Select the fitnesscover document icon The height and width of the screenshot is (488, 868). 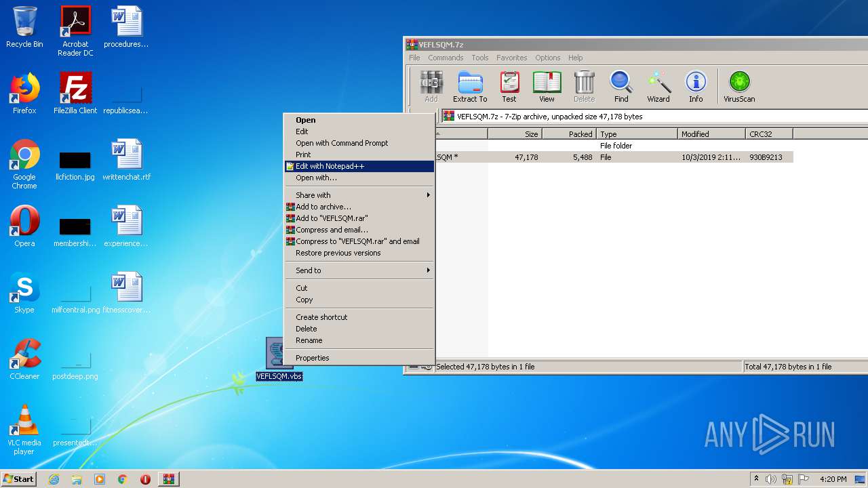127,293
